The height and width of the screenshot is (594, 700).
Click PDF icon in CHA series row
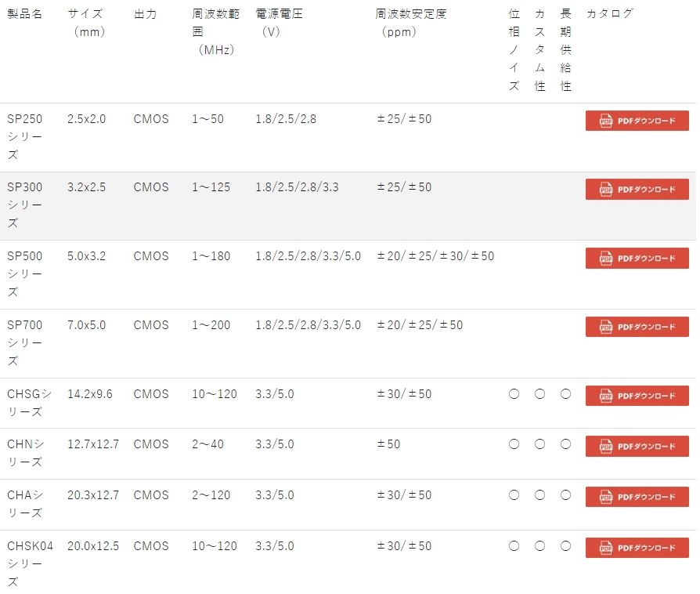[606, 497]
